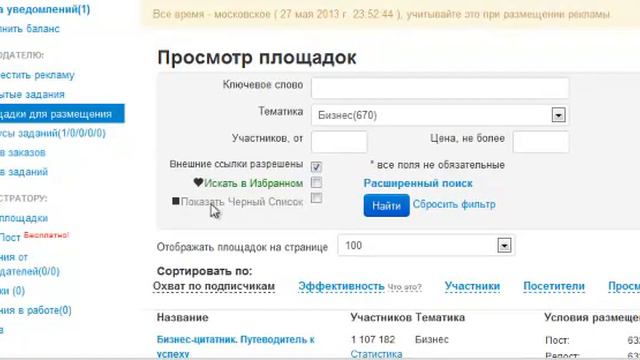Image resolution: width=640 pixels, height=360 pixels.
Task: Sort by Эффективность
Action: 341,286
